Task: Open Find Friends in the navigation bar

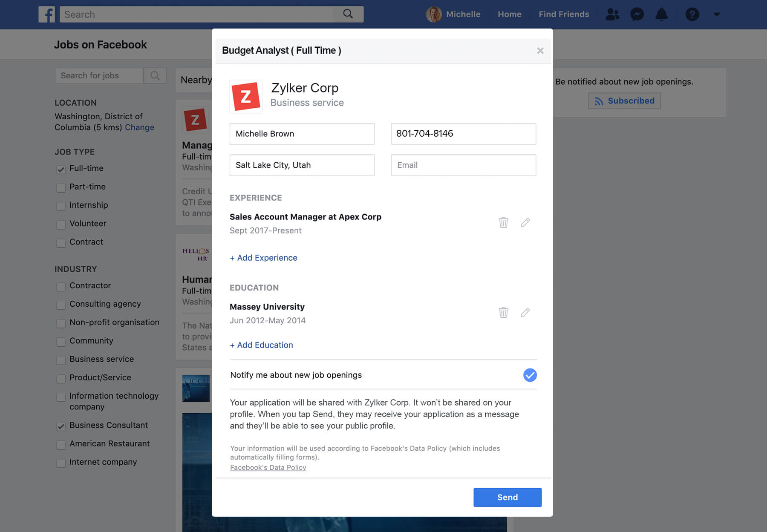Action: point(563,14)
